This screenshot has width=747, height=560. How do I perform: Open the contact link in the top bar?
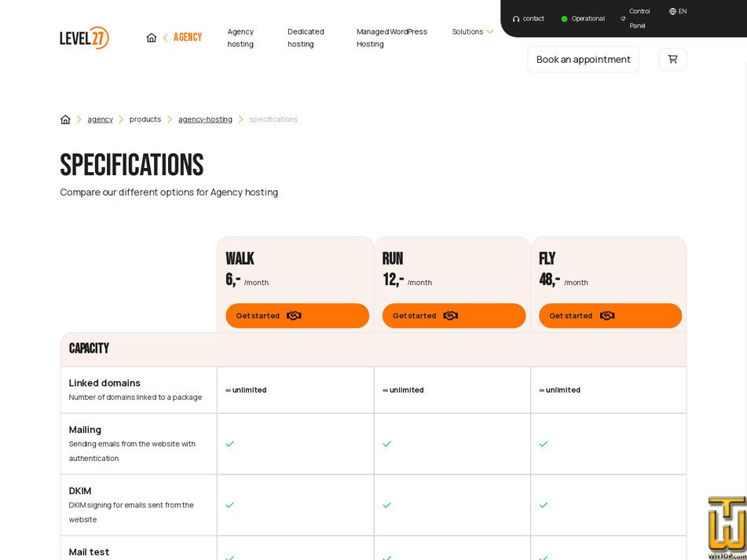(529, 19)
